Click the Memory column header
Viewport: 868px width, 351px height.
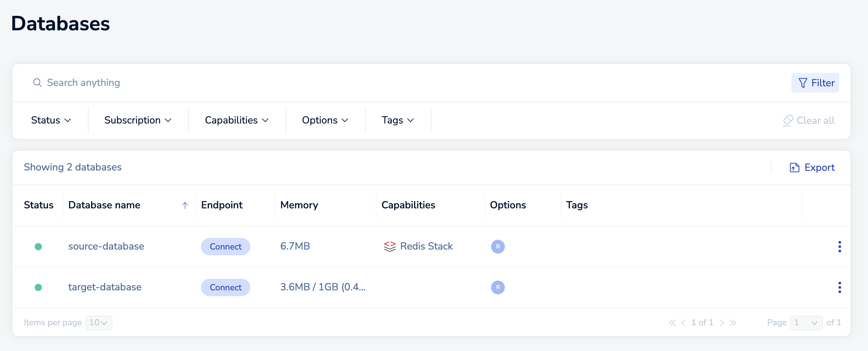coord(299,205)
